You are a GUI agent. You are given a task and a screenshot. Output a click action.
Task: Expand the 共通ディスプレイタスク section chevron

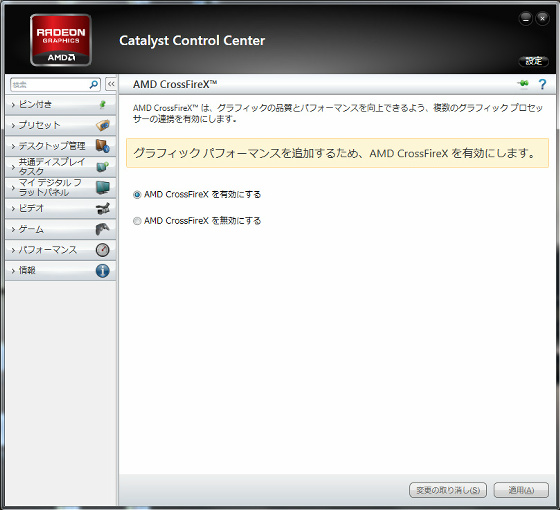(x=13, y=167)
